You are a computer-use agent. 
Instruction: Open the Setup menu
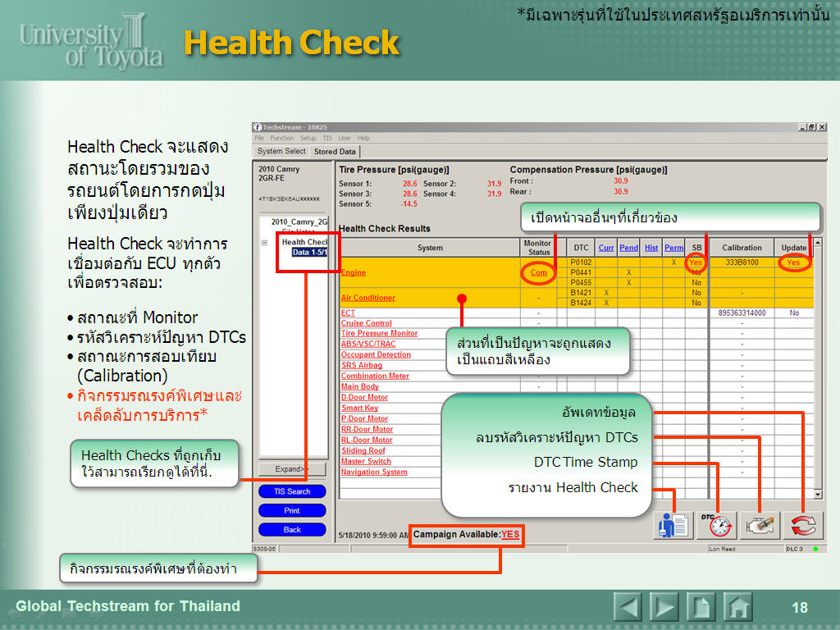(x=308, y=138)
